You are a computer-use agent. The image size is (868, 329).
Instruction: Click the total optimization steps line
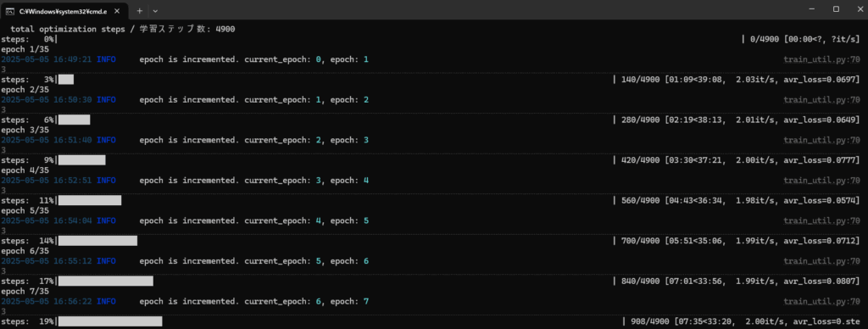123,29
